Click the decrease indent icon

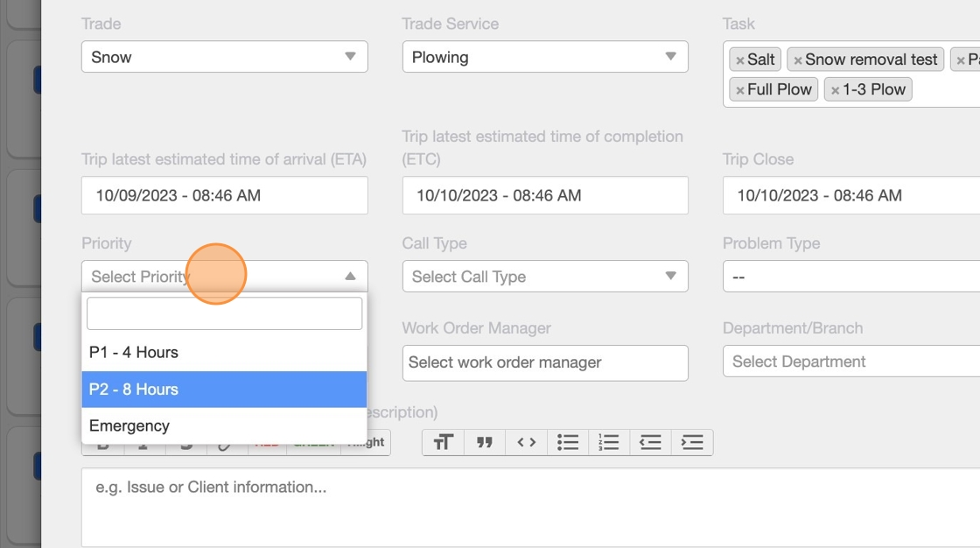click(650, 442)
